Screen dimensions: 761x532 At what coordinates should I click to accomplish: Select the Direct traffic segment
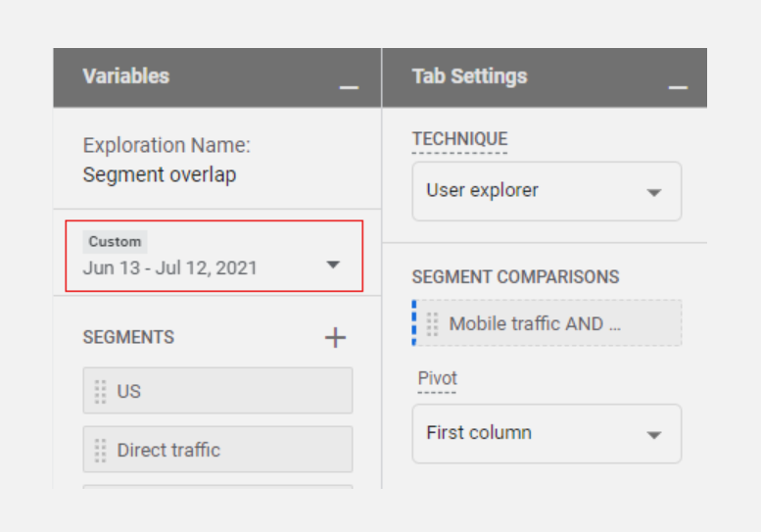click(x=217, y=450)
